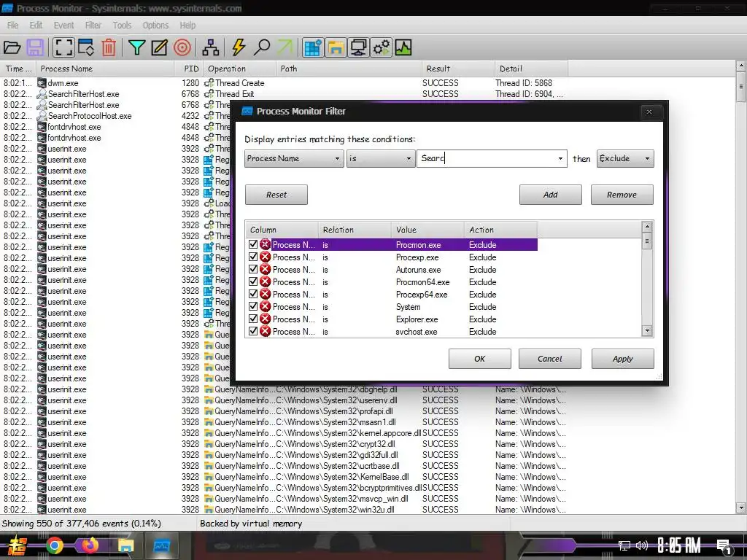
Task: Open the Edit menu
Action: pos(36,26)
